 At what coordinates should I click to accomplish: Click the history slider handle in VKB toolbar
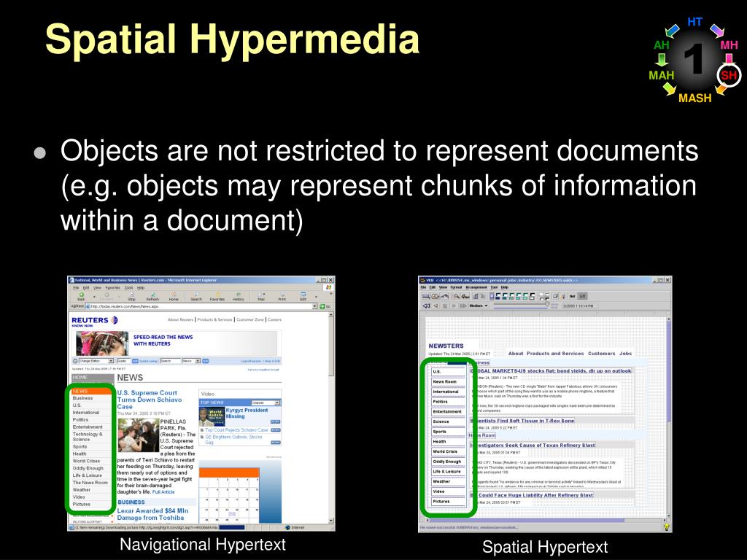pos(547,305)
